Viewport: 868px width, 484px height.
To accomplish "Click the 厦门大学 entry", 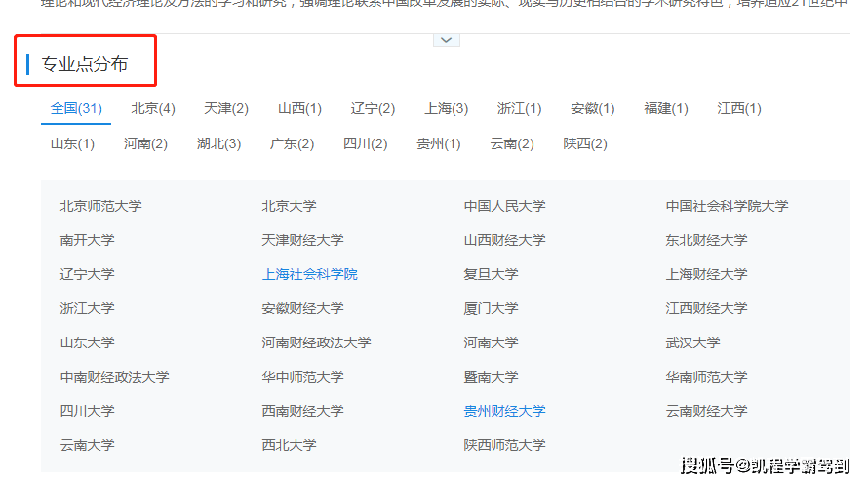I will coord(491,308).
